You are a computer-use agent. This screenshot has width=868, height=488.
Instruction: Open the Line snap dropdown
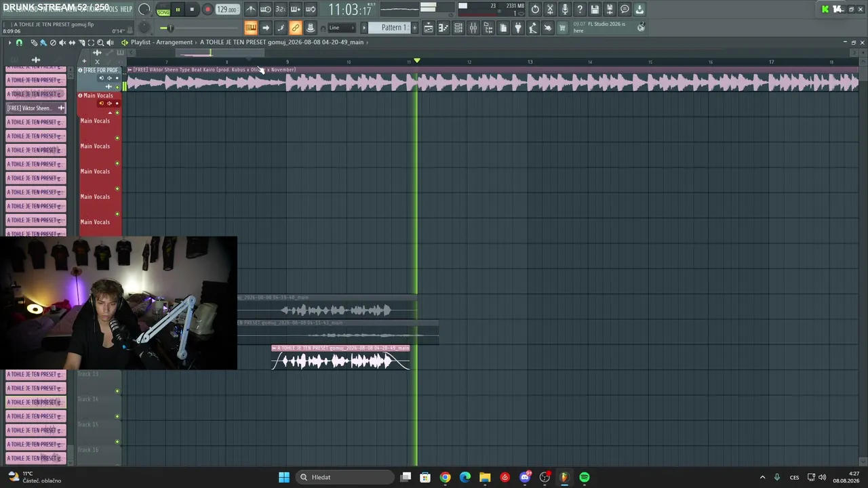[341, 28]
